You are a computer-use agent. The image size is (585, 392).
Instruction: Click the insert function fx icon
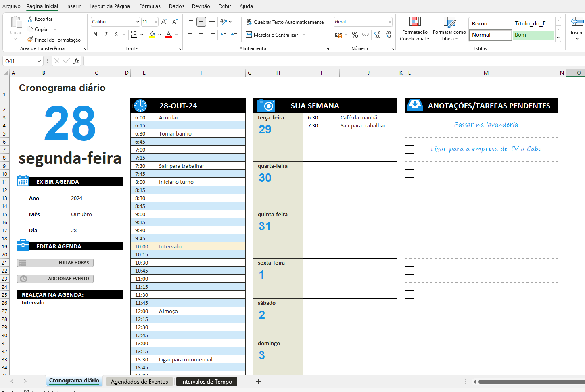point(76,61)
